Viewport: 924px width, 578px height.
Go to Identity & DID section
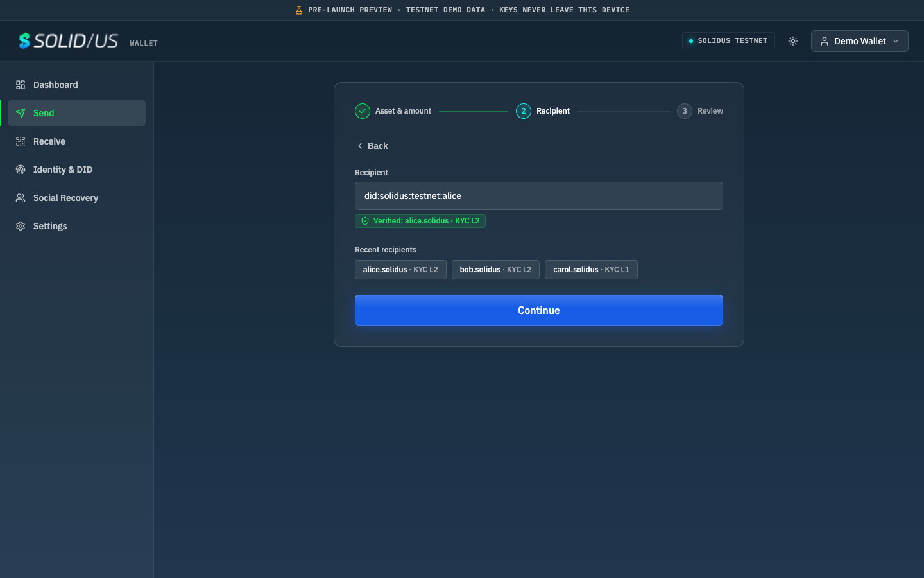76,170
